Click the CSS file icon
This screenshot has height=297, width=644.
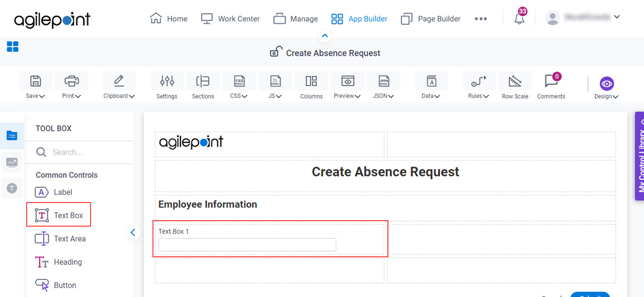pos(239,81)
